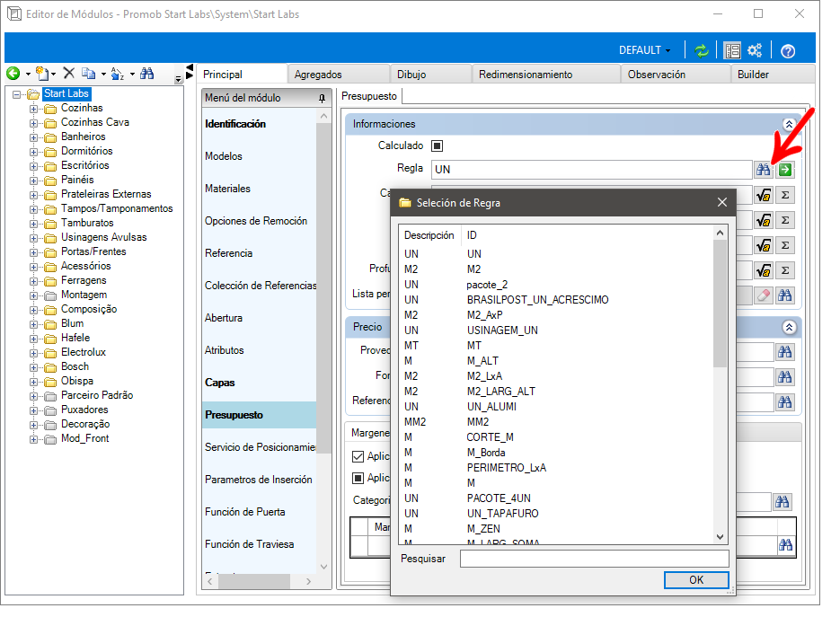Click the new folder icon in toolbar
Screen dimensions: 840x617
(42, 74)
